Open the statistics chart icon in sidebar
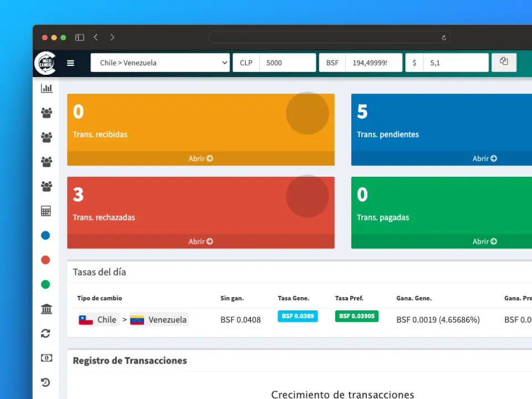 [x=46, y=88]
